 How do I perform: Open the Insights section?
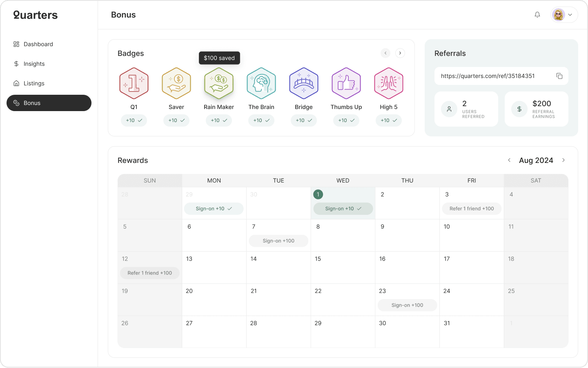tap(35, 64)
